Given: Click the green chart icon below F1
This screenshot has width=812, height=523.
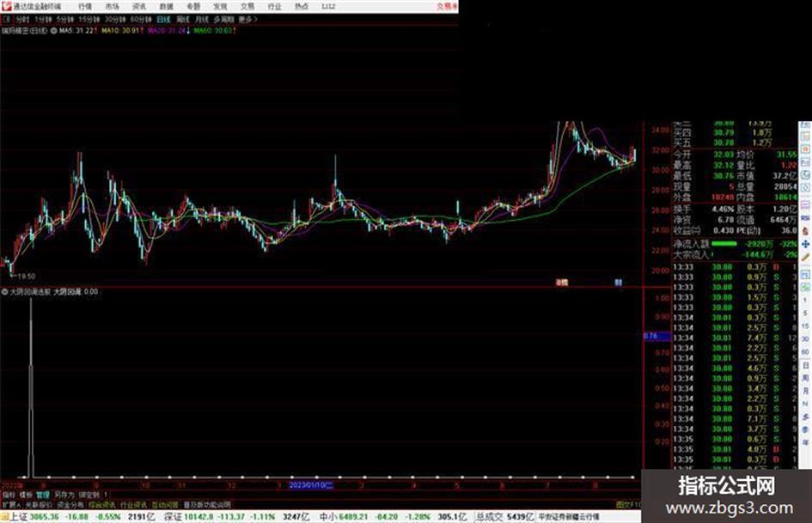Looking at the screenshot, I should (805, 287).
